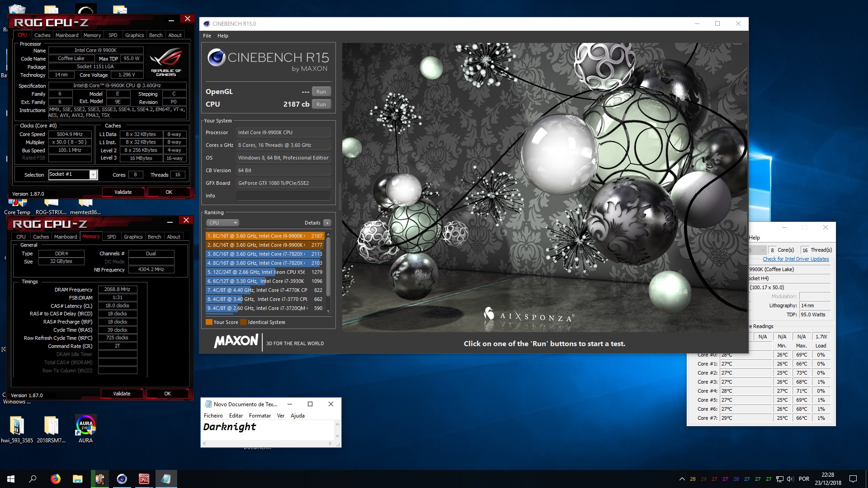The image size is (868, 488).
Task: Click Validate in lower CPU-Z window
Action: (x=122, y=394)
